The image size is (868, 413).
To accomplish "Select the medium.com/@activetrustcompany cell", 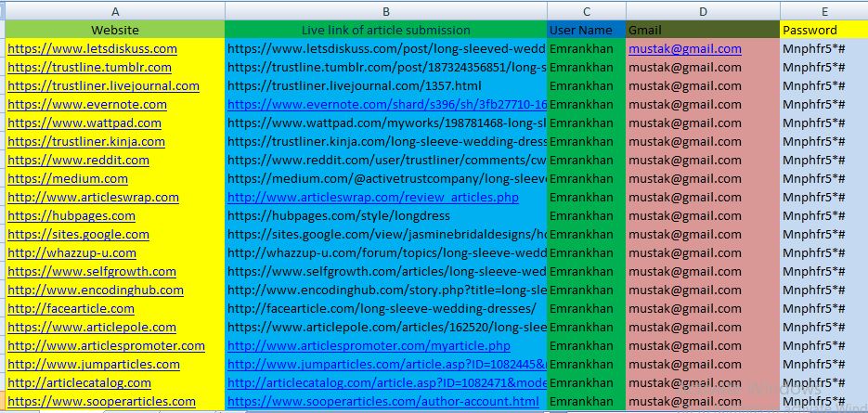I will click(x=386, y=179).
